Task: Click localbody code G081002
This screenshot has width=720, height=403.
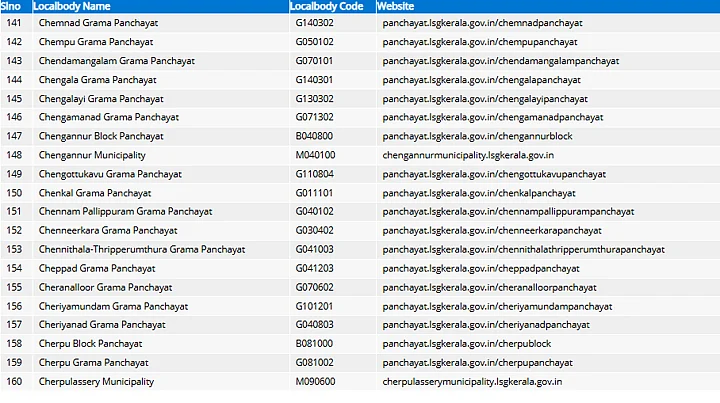Action: (x=315, y=363)
